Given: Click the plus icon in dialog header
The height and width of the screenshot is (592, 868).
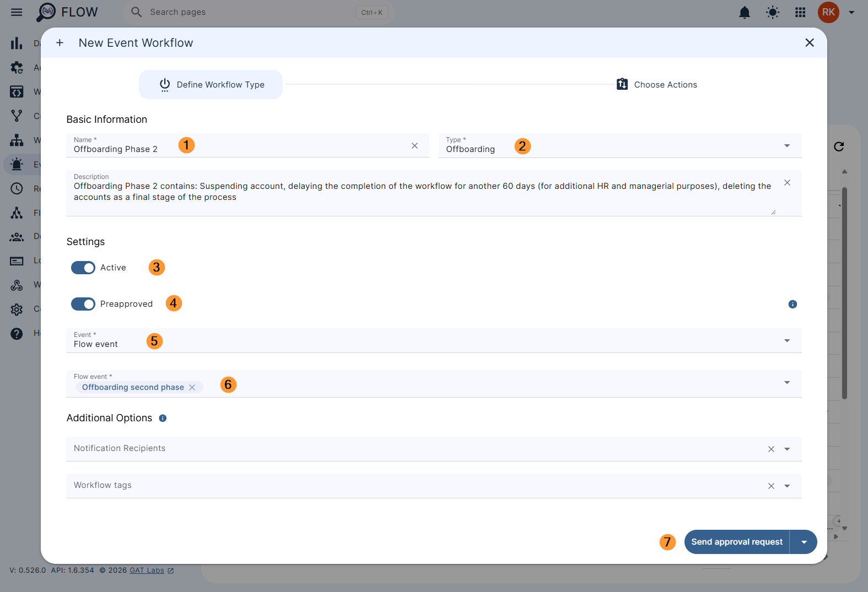Looking at the screenshot, I should pos(60,42).
